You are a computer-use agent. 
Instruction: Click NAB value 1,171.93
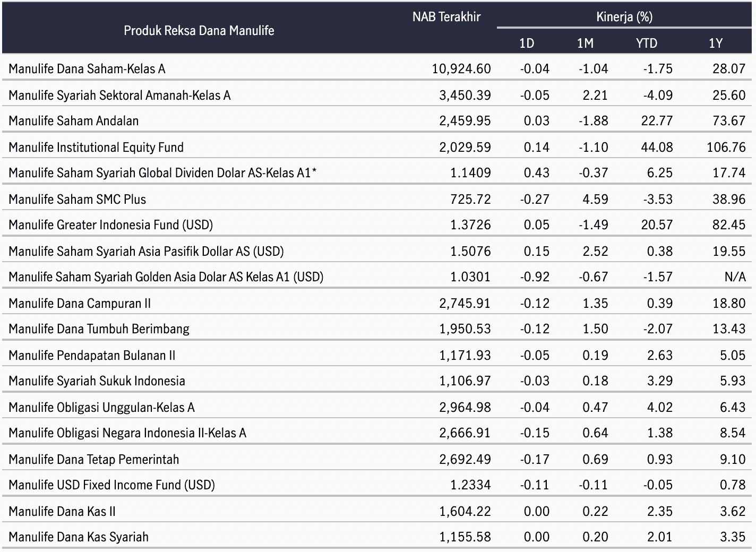[465, 355]
